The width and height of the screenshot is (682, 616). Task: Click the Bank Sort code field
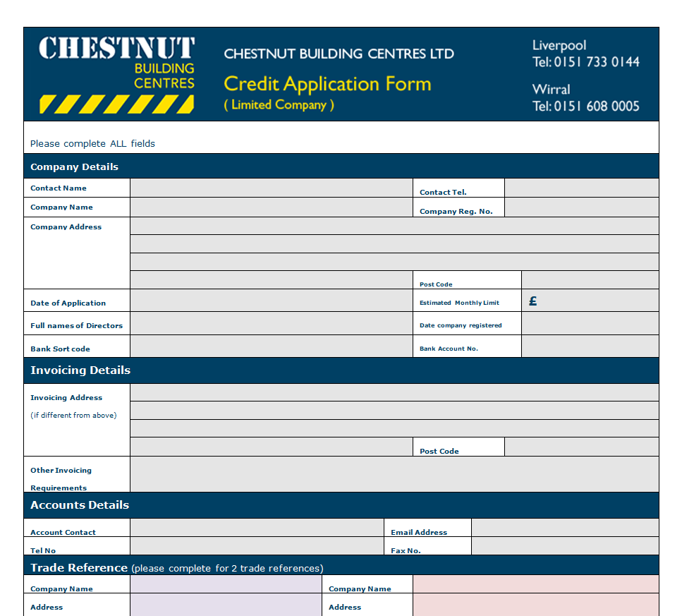point(271,346)
